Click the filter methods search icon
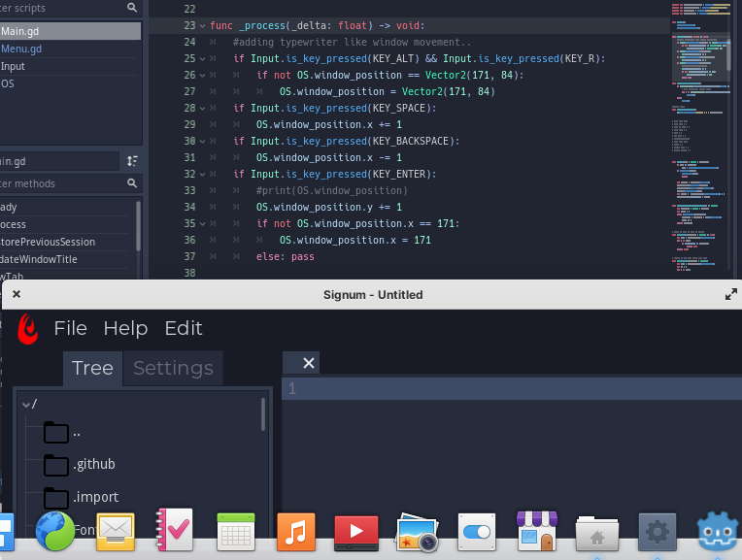The width and height of the screenshot is (742, 560). [132, 183]
